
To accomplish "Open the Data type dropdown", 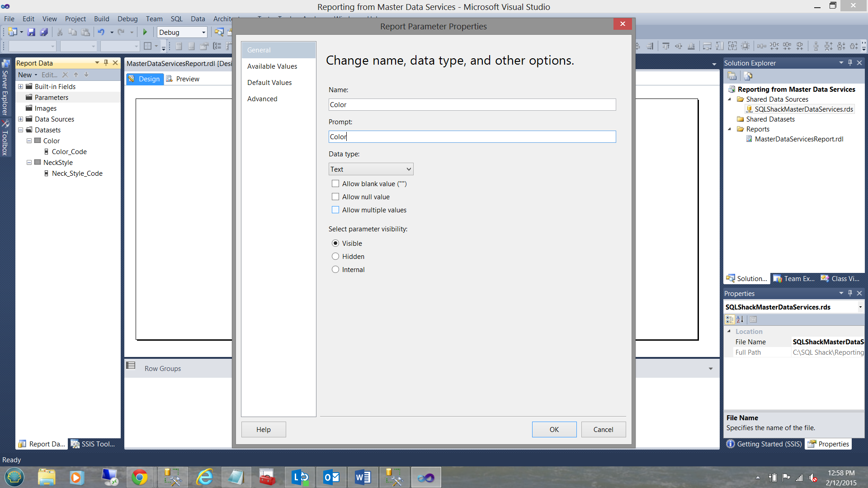I will coord(371,169).
